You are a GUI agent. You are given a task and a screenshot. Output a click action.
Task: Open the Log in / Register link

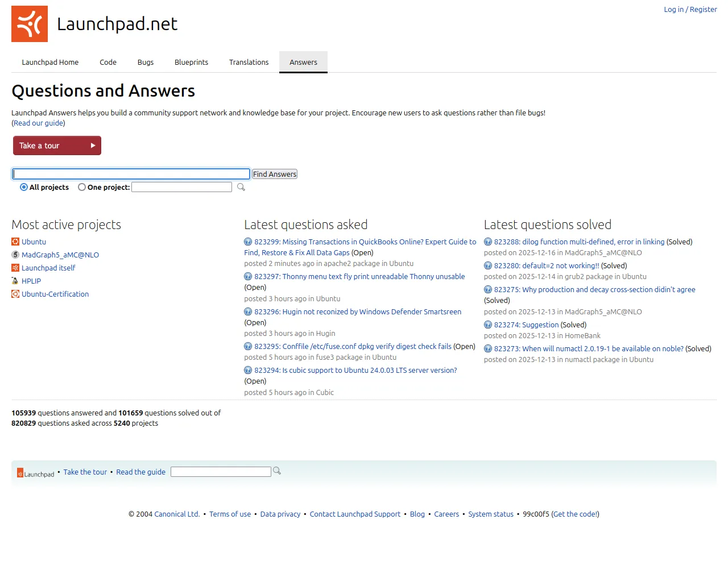tap(690, 9)
